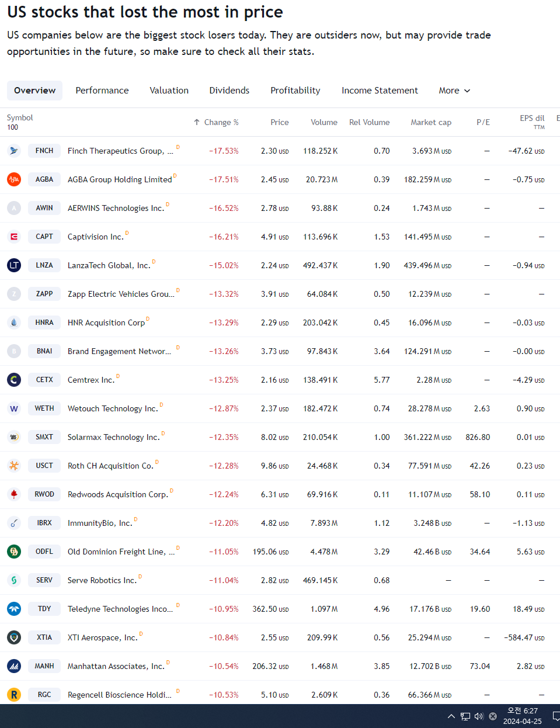Click the XTI Aerospace logo icon
This screenshot has width=560, height=728.
pos(14,637)
